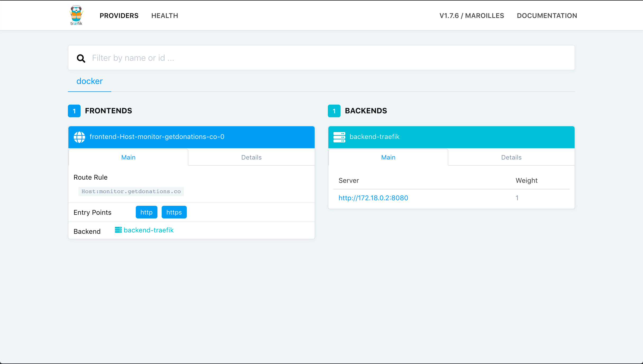
Task: Click the small server icon beside backend-traefik link
Action: (x=118, y=230)
